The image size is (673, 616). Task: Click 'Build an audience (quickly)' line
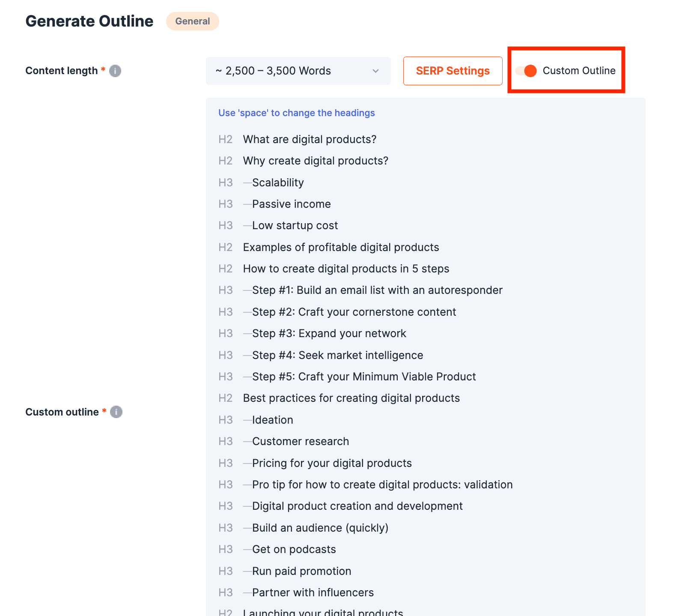320,528
